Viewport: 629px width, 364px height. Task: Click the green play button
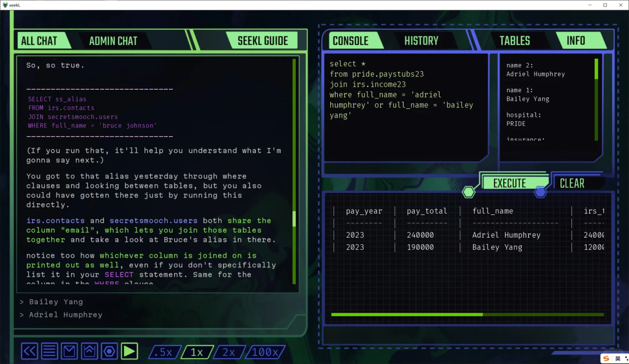pyautogui.click(x=129, y=352)
